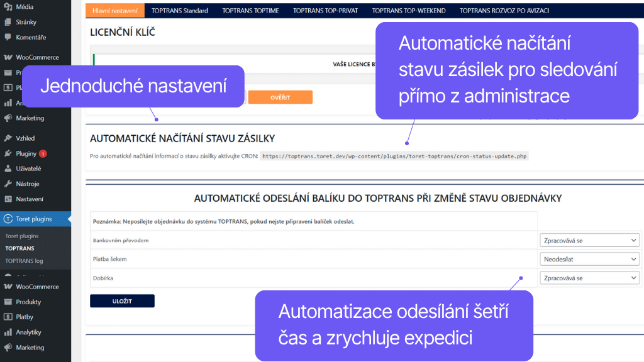Click the ULOŽIT button
The image size is (644, 362).
pos(122,300)
